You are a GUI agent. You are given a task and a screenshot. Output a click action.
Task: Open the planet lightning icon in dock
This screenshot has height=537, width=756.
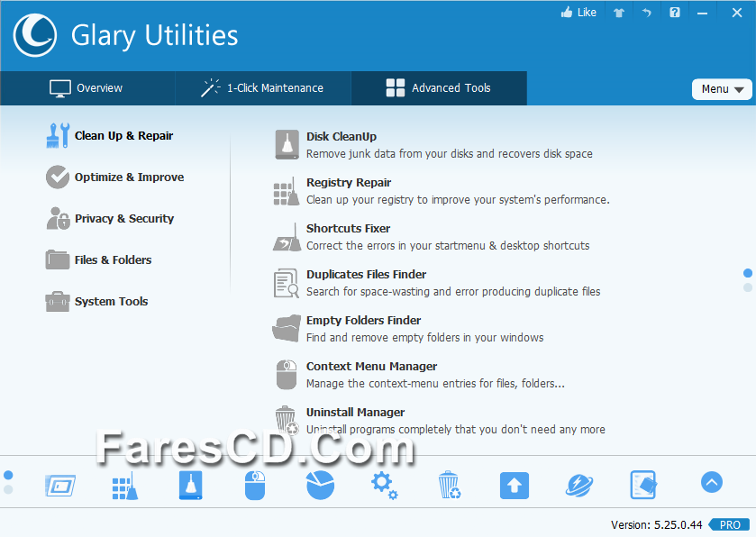(x=579, y=485)
